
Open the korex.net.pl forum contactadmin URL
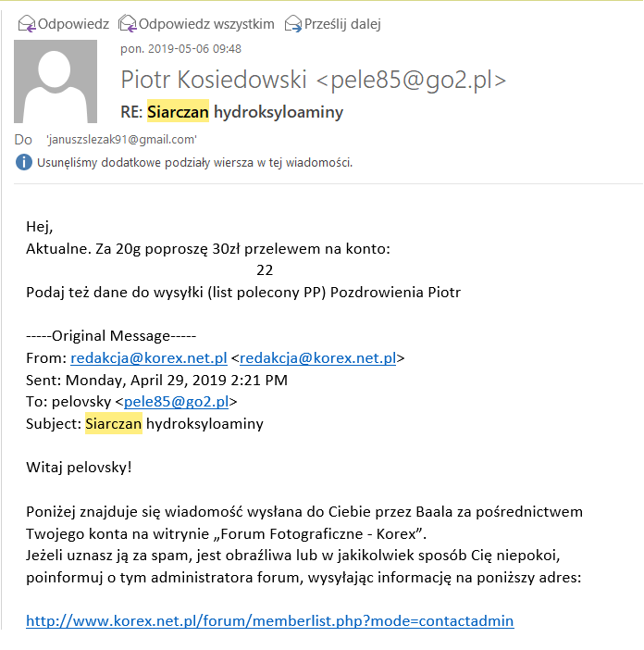point(269,620)
